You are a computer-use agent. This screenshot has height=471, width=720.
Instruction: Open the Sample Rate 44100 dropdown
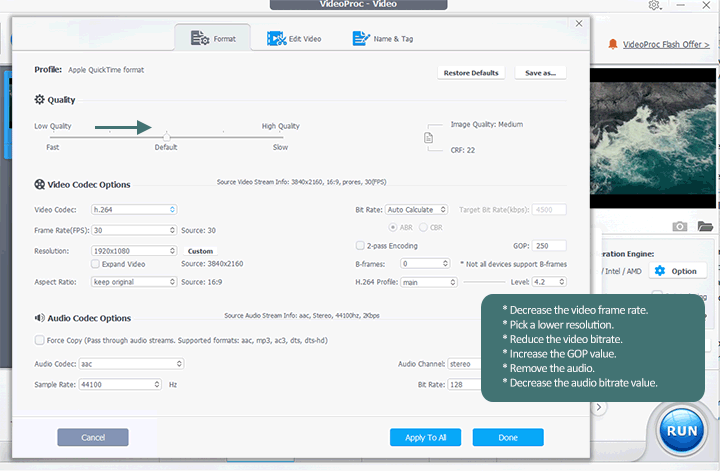pos(120,384)
